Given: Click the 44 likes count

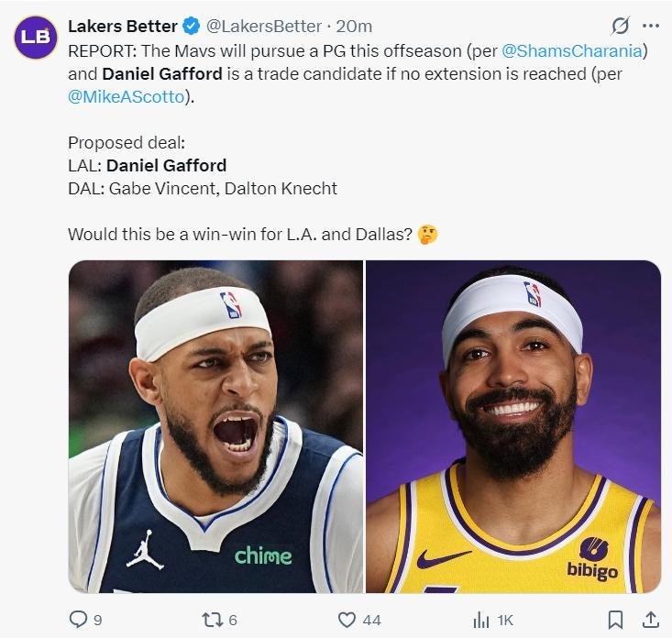Looking at the screenshot, I should pyautogui.click(x=371, y=621).
